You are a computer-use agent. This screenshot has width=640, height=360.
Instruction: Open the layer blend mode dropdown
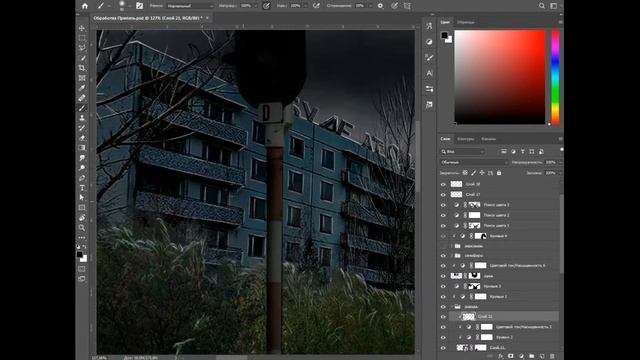pos(474,162)
